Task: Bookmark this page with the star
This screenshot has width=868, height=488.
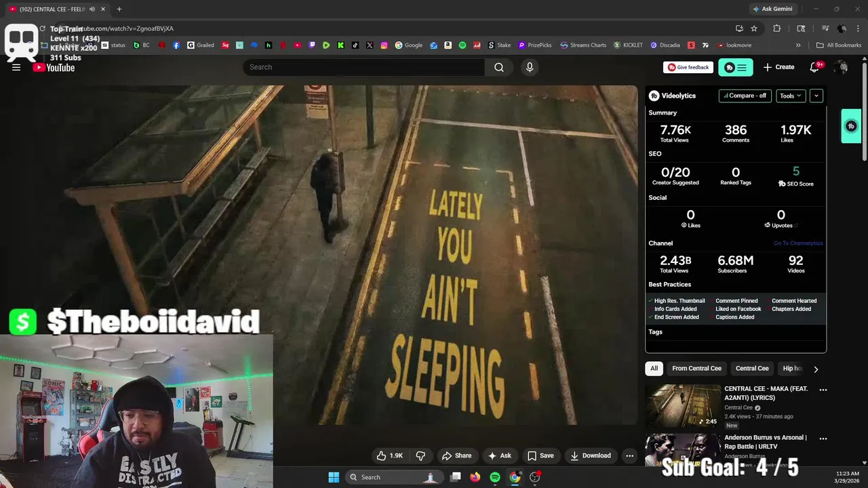Action: tap(754, 28)
